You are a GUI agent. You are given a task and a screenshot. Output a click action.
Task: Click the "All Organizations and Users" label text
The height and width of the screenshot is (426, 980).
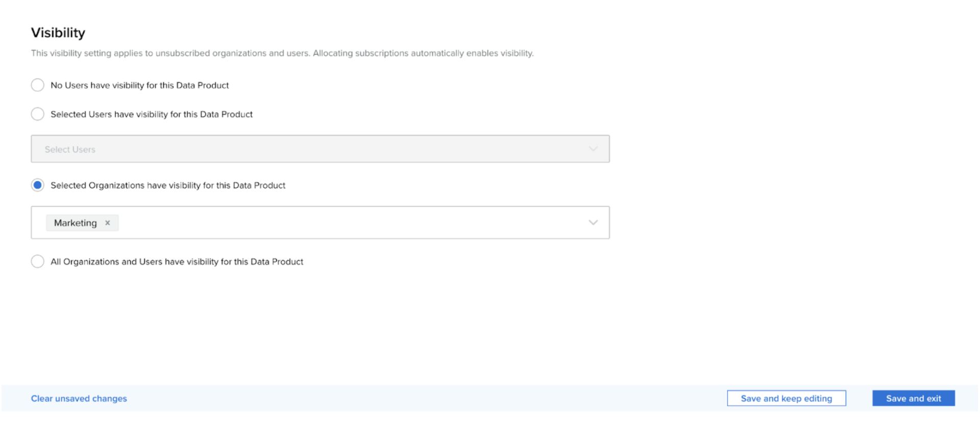pyautogui.click(x=177, y=262)
